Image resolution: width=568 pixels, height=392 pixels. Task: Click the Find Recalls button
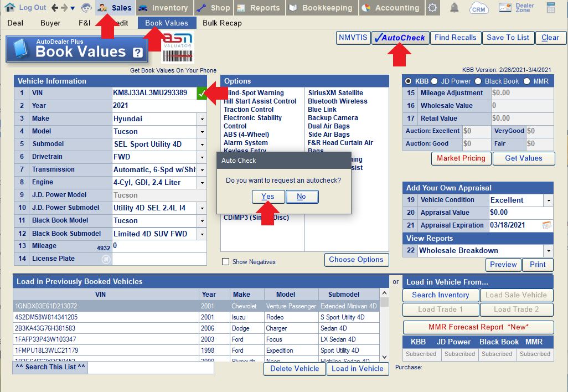coord(456,37)
